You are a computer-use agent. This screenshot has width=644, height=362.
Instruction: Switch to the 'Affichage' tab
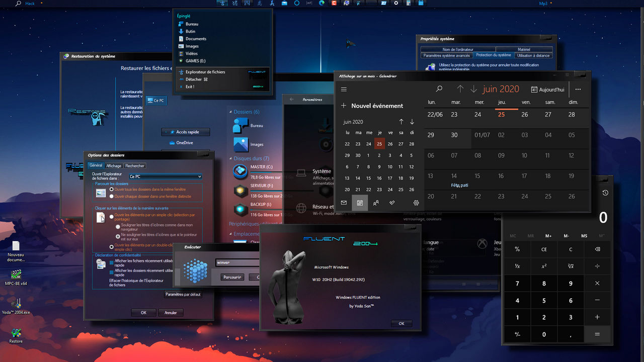[x=114, y=165]
